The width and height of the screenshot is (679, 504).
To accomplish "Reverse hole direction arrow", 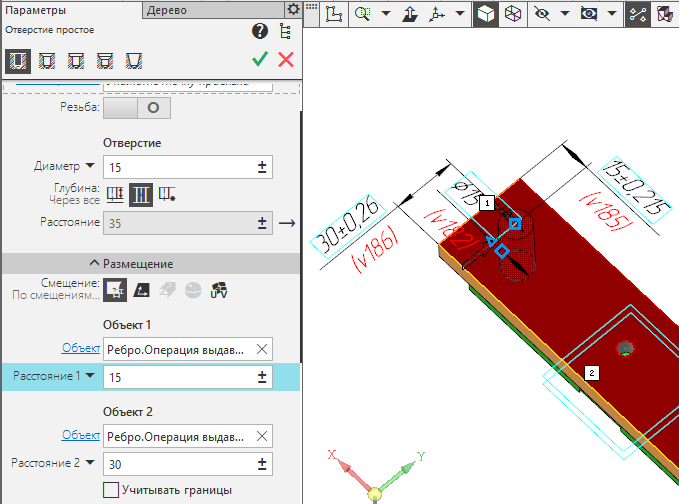I will (x=287, y=223).
